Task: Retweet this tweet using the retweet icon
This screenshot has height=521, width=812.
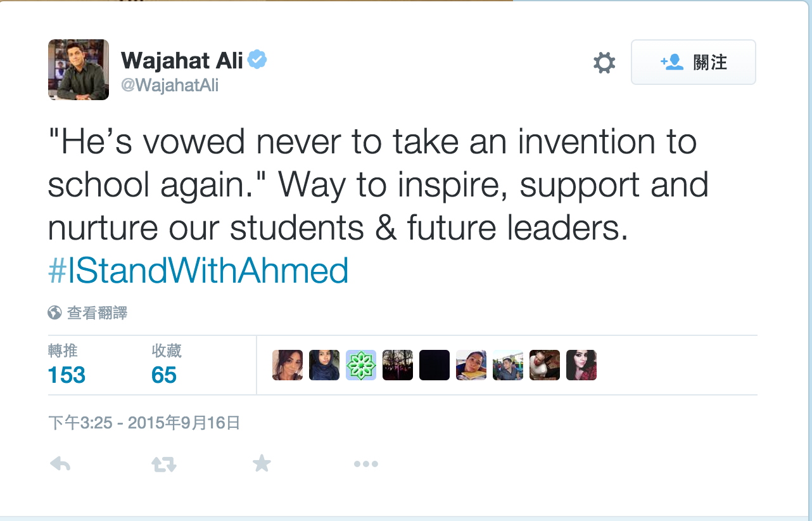Action: click(x=163, y=465)
